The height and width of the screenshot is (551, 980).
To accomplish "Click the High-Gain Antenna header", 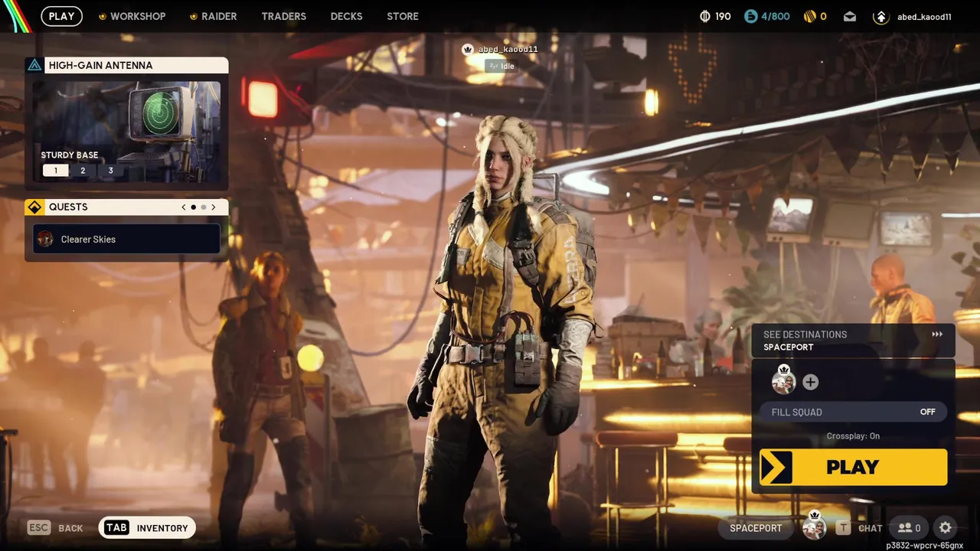I will pyautogui.click(x=127, y=65).
